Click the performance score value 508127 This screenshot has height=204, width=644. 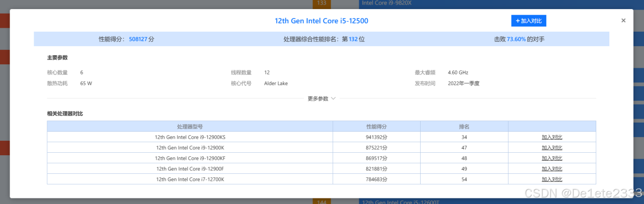pos(138,39)
